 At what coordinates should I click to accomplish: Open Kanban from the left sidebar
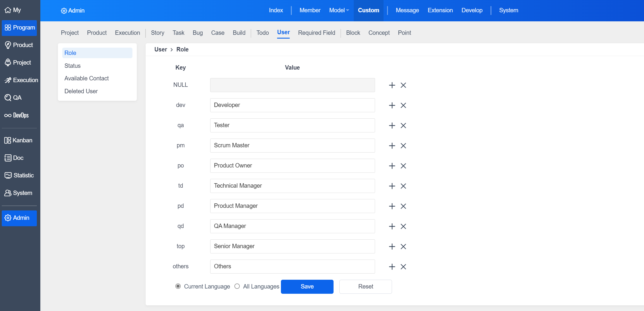point(19,140)
